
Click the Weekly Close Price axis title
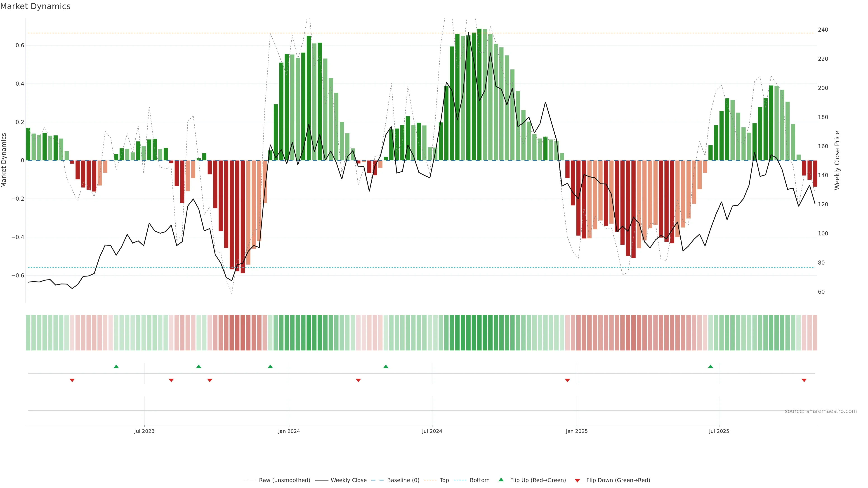837,160
